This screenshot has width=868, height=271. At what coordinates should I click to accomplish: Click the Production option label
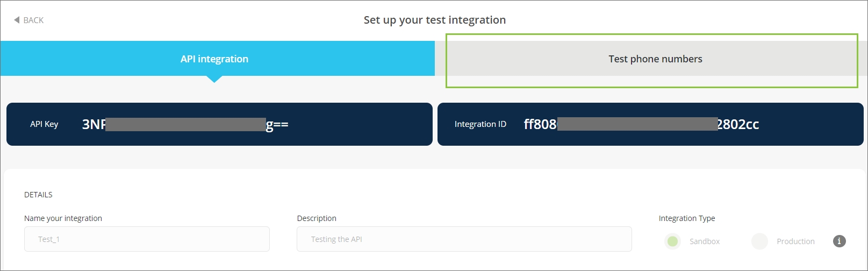pyautogui.click(x=795, y=241)
